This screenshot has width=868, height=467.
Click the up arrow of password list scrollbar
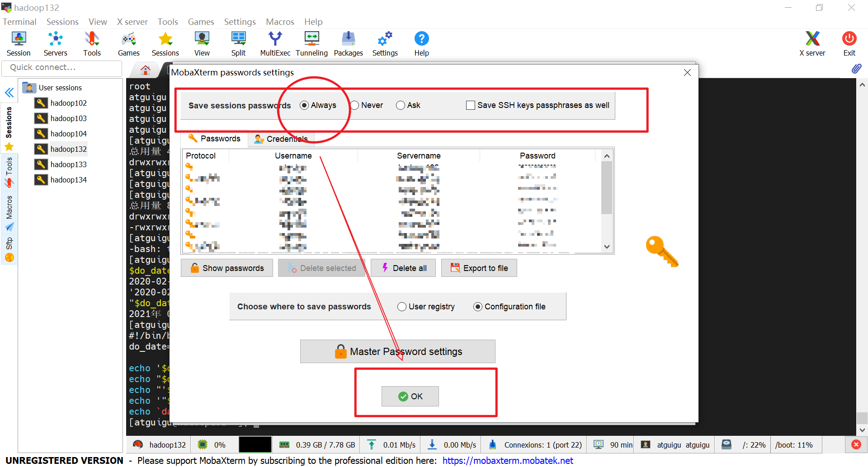[607, 156]
